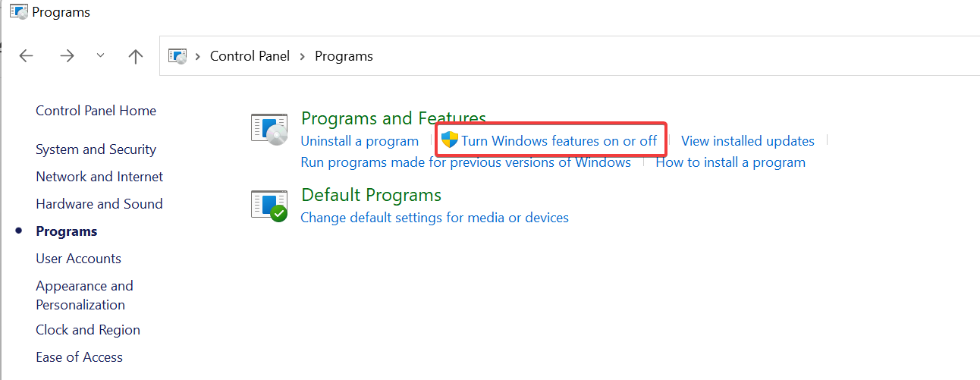Go up one level with up arrow

[136, 56]
